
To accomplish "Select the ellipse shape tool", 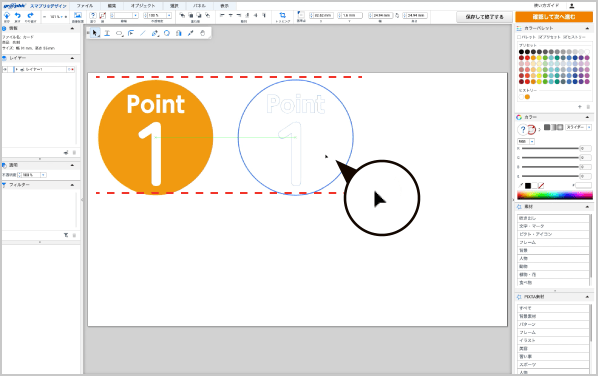I will tap(119, 33).
